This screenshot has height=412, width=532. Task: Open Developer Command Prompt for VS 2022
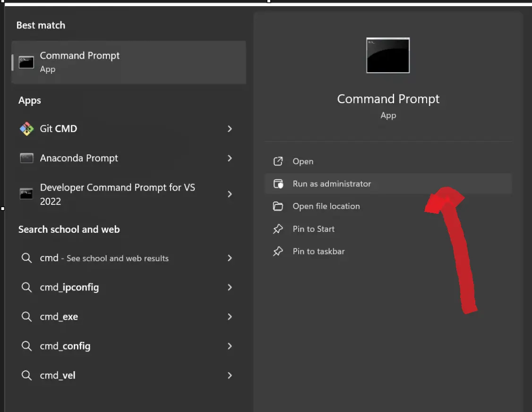(x=129, y=194)
